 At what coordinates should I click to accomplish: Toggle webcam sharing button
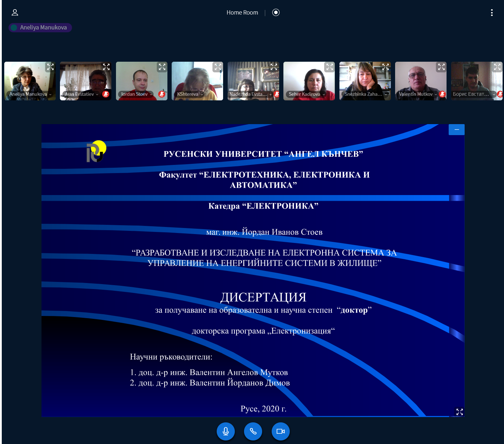tap(281, 431)
